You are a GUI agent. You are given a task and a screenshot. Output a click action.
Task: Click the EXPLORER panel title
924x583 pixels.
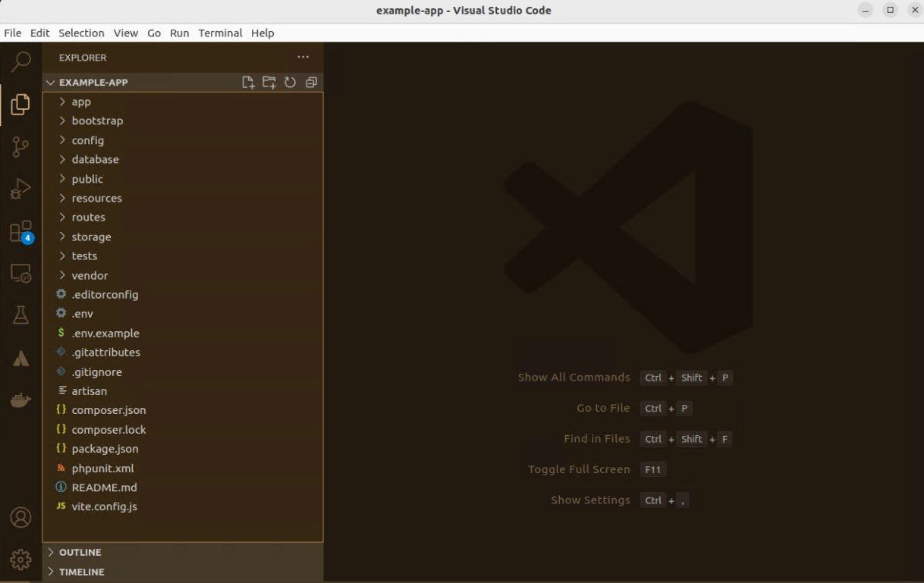(x=83, y=58)
